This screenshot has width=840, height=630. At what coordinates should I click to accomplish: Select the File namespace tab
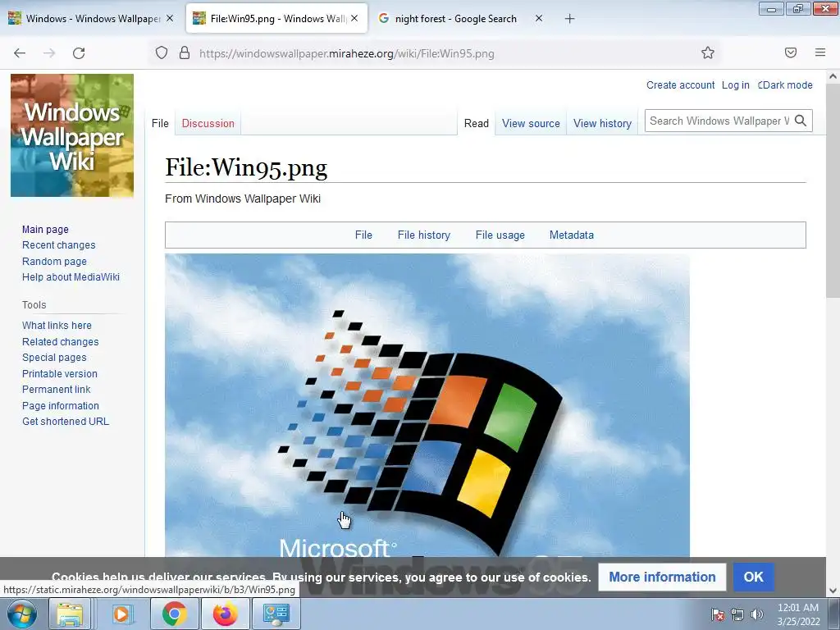(160, 123)
